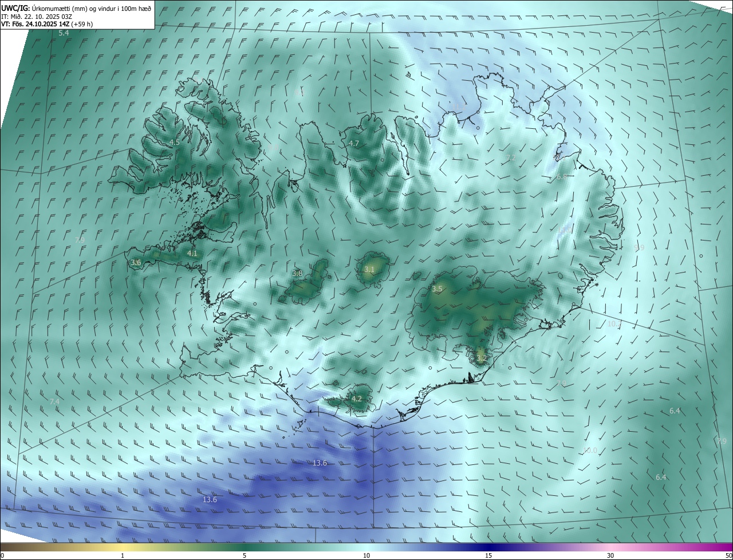Click the 3.6 value label
The height and width of the screenshot is (560, 733).
coord(136,262)
